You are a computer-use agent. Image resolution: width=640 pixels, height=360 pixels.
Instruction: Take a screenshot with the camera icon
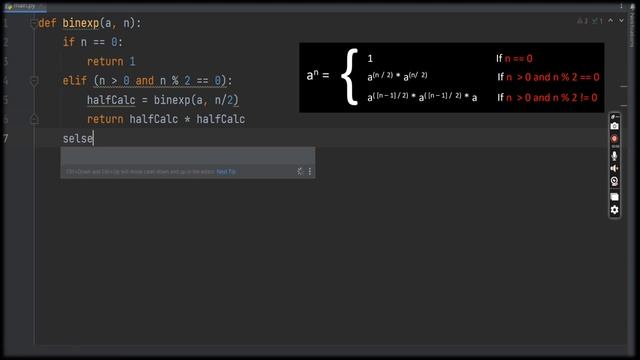click(x=614, y=127)
